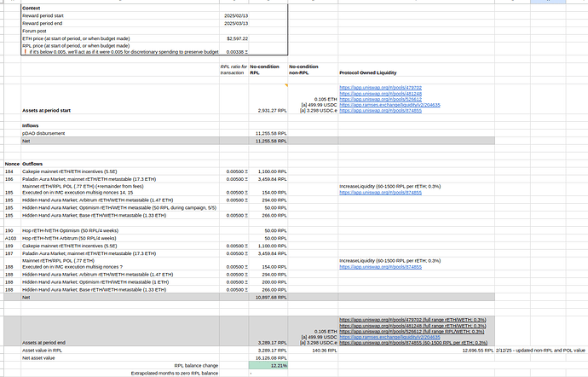Open pools/481248 link in Assets at period start
The image size is (588, 377).
pyautogui.click(x=380, y=94)
